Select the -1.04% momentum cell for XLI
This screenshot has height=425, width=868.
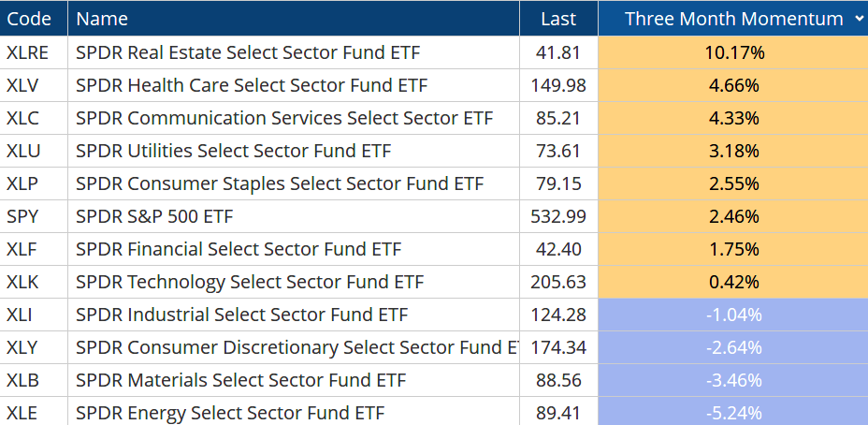734,315
